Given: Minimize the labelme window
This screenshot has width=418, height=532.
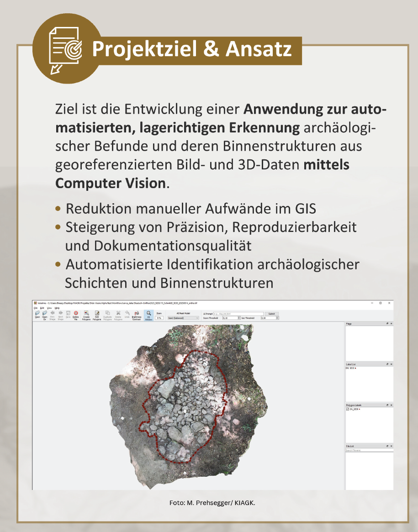Looking at the screenshot, I should (372, 303).
